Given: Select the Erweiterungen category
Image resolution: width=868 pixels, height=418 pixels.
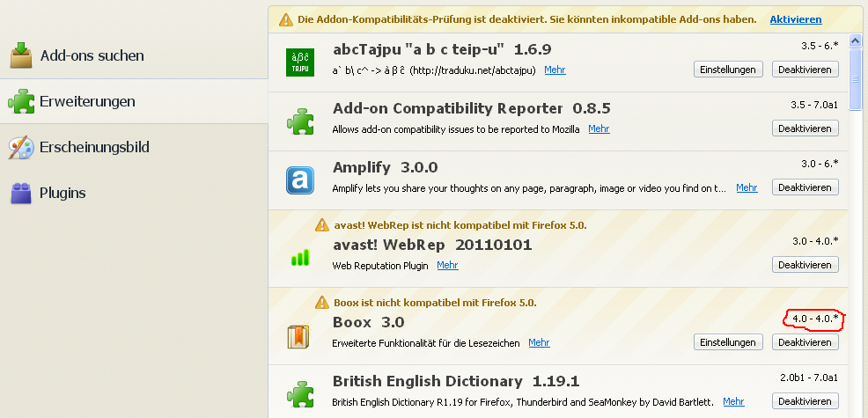Looking at the screenshot, I should (134, 101).
